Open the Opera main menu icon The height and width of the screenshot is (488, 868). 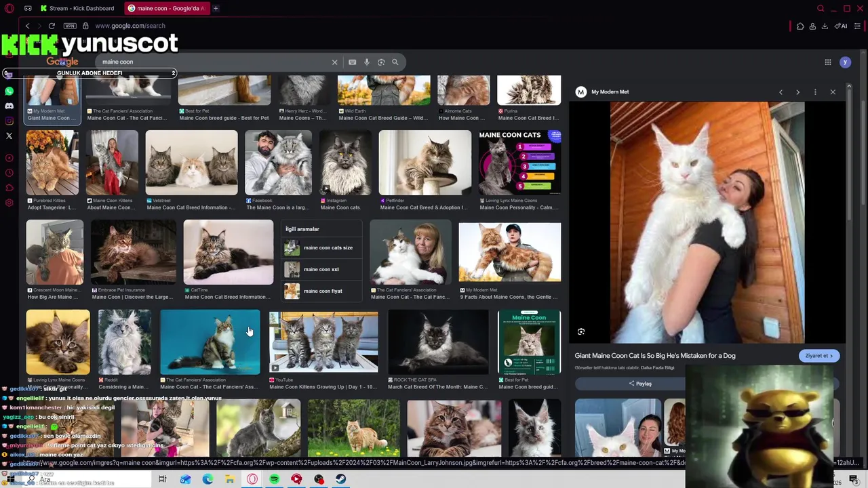pos(9,8)
